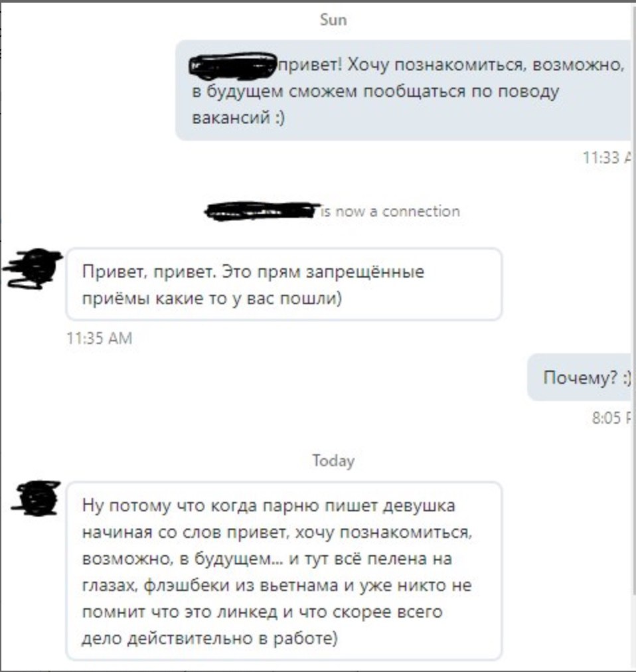Click the conversation scrollbar at the right edge
This screenshot has width=636, height=672.
point(634,300)
